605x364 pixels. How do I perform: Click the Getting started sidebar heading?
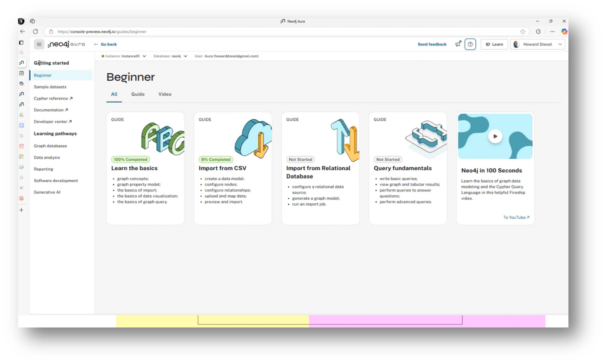pos(51,63)
